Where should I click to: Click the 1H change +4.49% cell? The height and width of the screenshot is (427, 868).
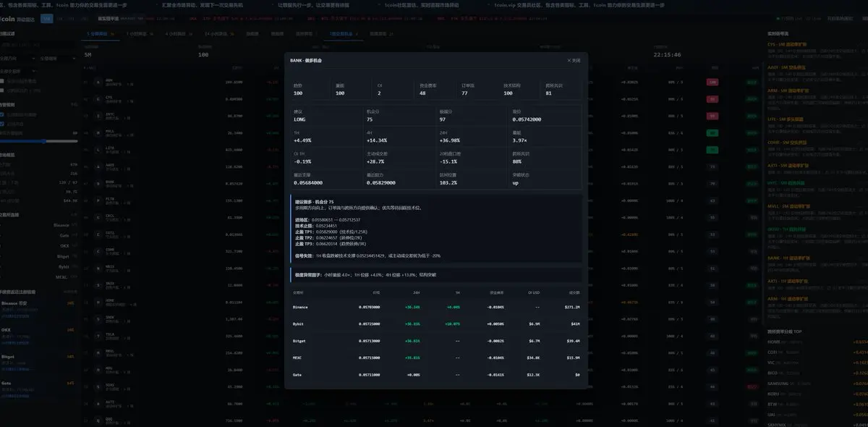325,137
